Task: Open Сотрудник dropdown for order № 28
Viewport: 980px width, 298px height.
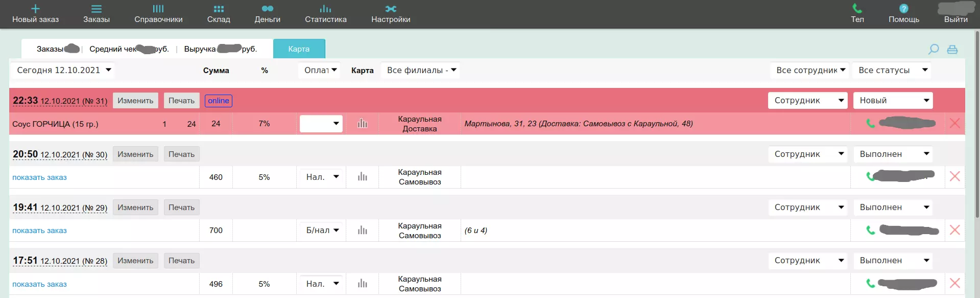Action: pyautogui.click(x=808, y=261)
